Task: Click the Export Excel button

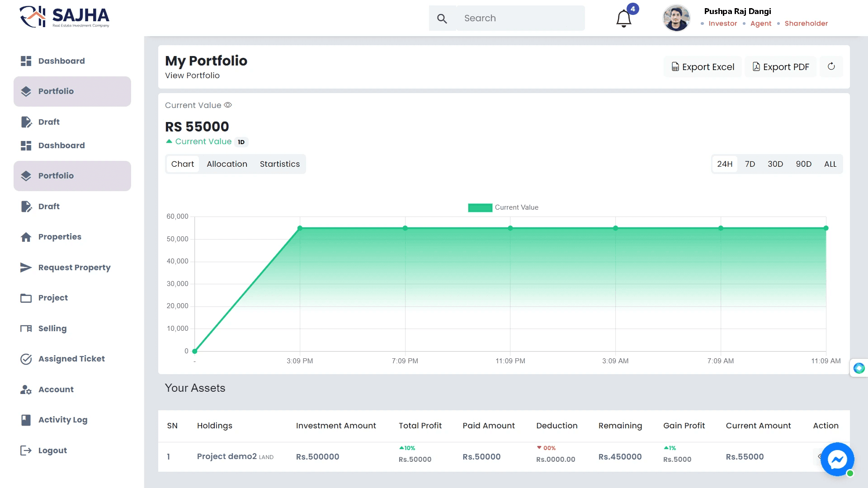Action: tap(703, 67)
